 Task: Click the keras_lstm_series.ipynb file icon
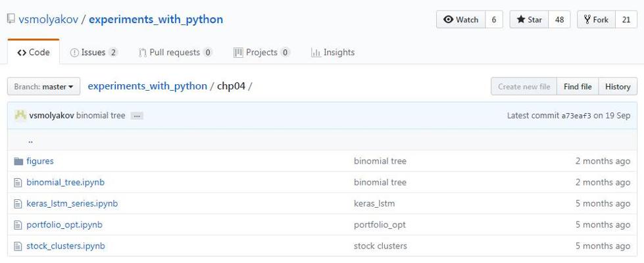click(18, 204)
